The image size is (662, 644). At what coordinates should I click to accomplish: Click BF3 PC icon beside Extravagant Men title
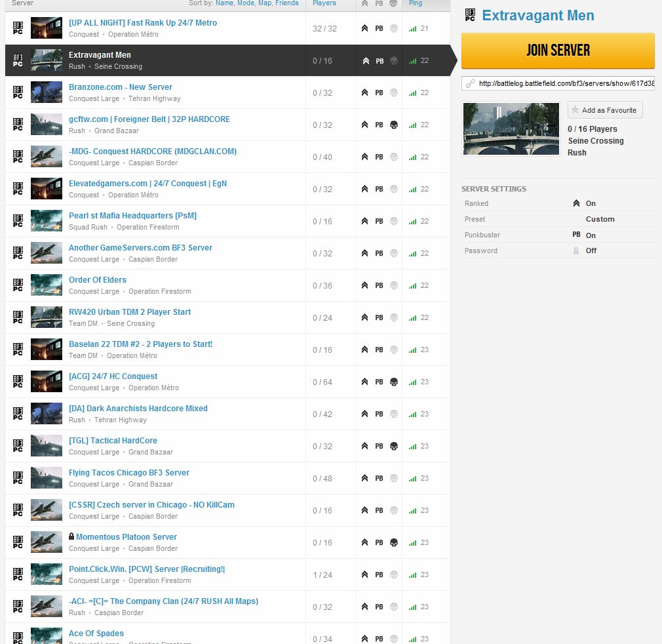[x=470, y=15]
